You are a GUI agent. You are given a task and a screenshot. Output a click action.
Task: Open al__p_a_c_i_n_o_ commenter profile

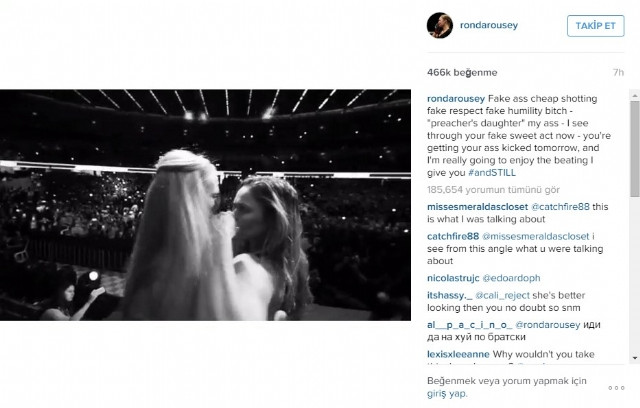tap(469, 325)
